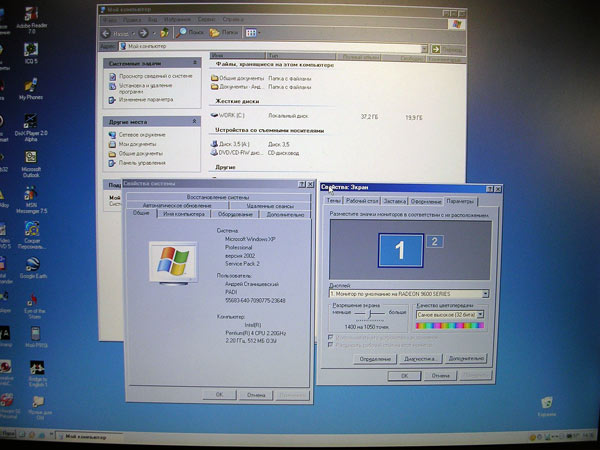Select the Диск 3,5 (A:) floppy drive
This screenshot has height=450, width=600.
230,144
